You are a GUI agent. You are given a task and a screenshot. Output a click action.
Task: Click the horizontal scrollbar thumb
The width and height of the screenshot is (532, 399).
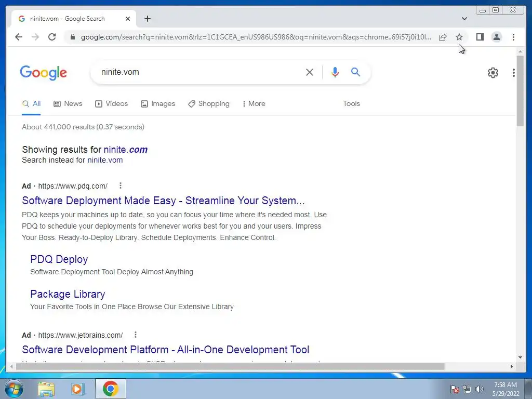pyautogui.click(x=230, y=366)
